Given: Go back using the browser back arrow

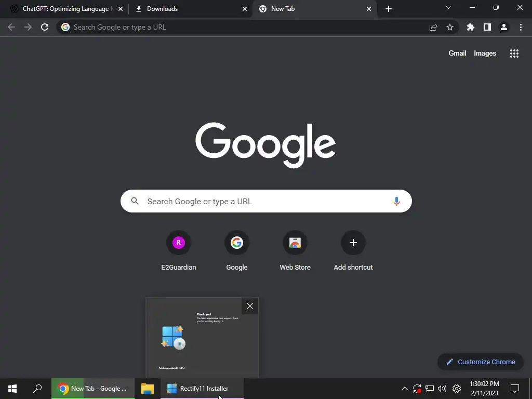Looking at the screenshot, I should click(x=11, y=27).
